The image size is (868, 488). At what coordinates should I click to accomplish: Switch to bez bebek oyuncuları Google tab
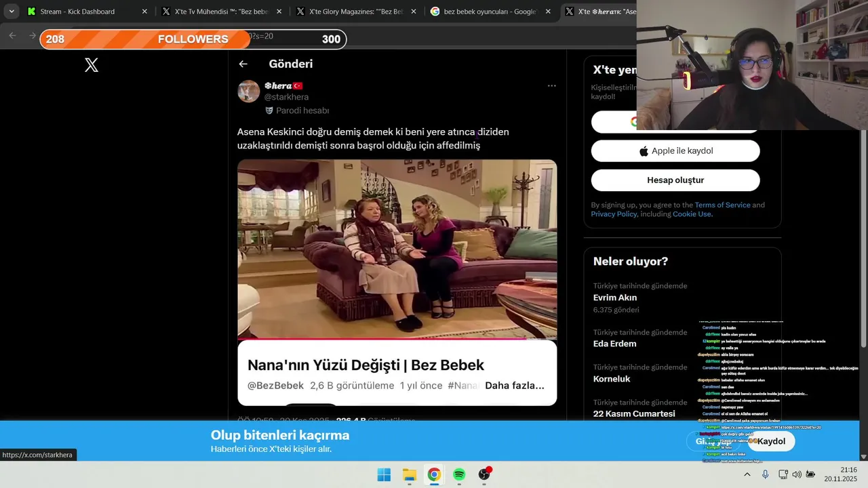pos(490,12)
